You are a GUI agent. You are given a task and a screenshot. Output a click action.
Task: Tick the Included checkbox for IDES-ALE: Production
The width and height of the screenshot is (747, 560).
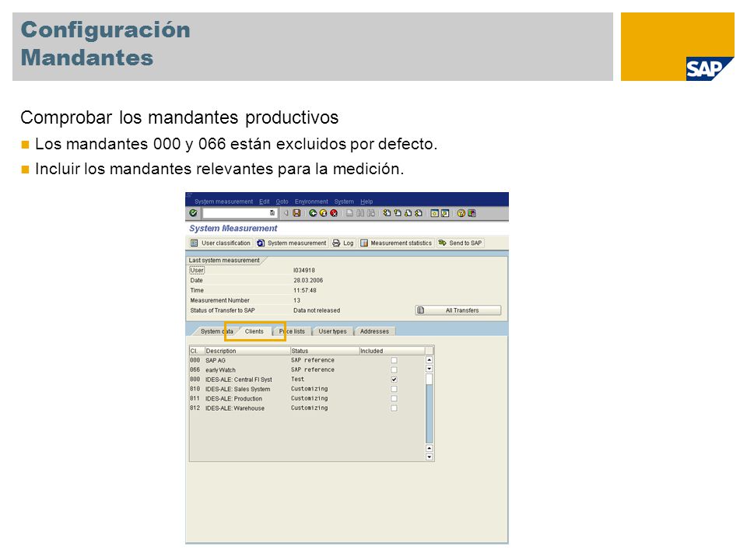[394, 398]
